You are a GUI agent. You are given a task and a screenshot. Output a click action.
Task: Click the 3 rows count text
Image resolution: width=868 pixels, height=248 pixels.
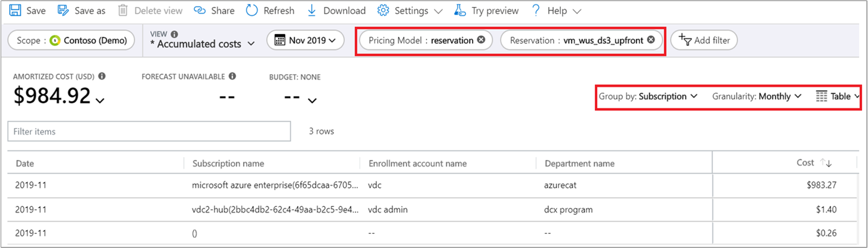click(x=321, y=131)
